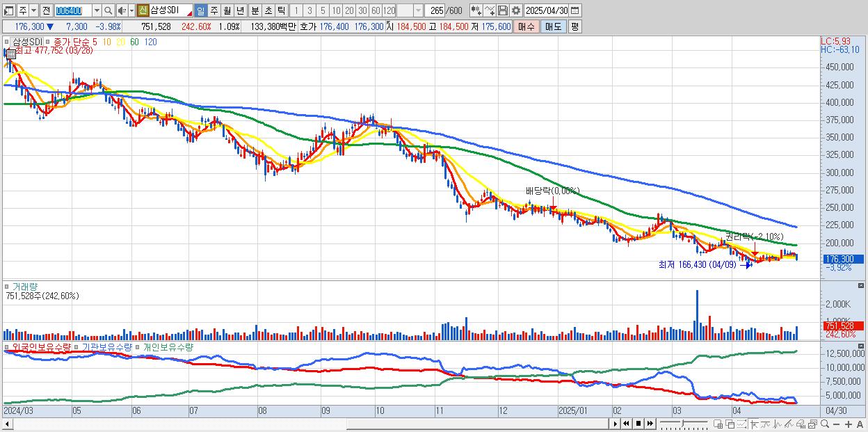Select interval 60 button
Image resolution: width=868 pixels, height=432 pixels.
pos(376,10)
